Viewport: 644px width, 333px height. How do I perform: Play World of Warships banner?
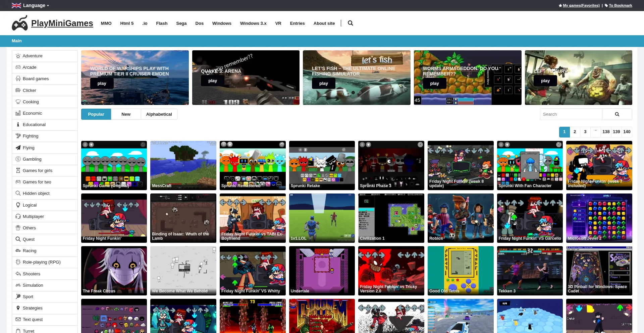[x=102, y=84]
